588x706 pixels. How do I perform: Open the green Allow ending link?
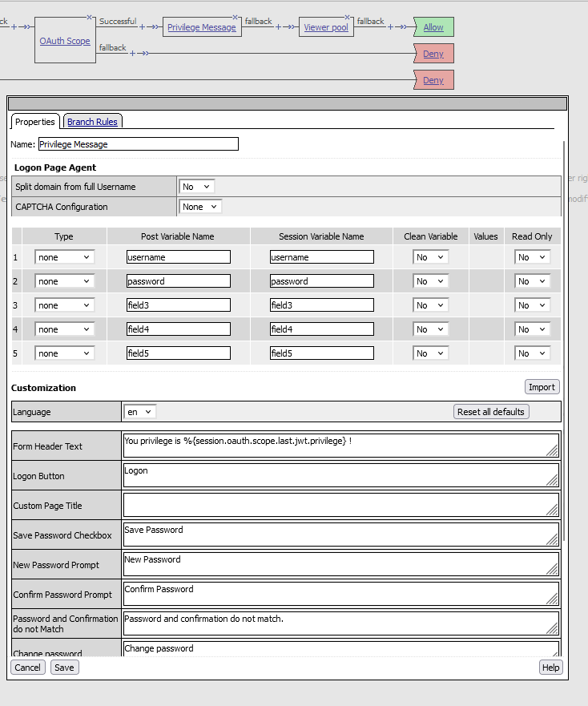tap(433, 27)
